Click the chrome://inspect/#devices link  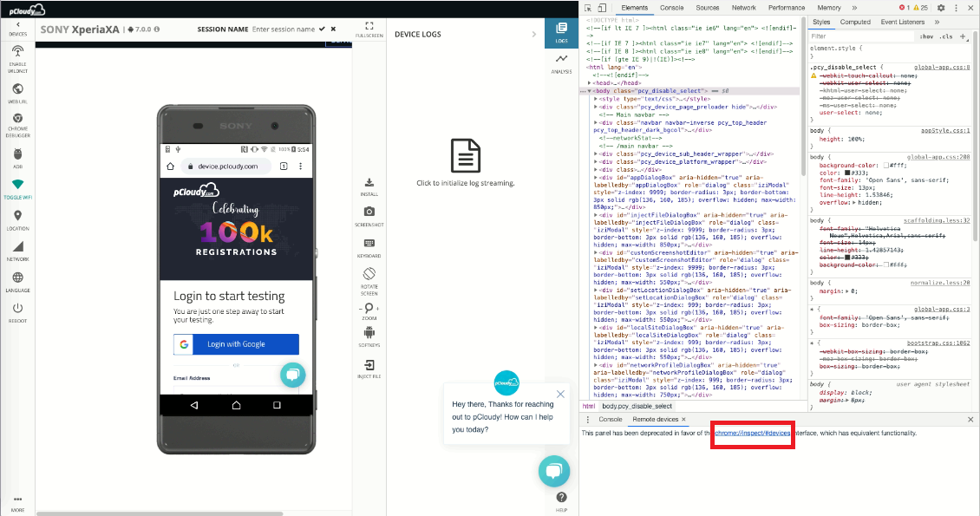pos(753,433)
